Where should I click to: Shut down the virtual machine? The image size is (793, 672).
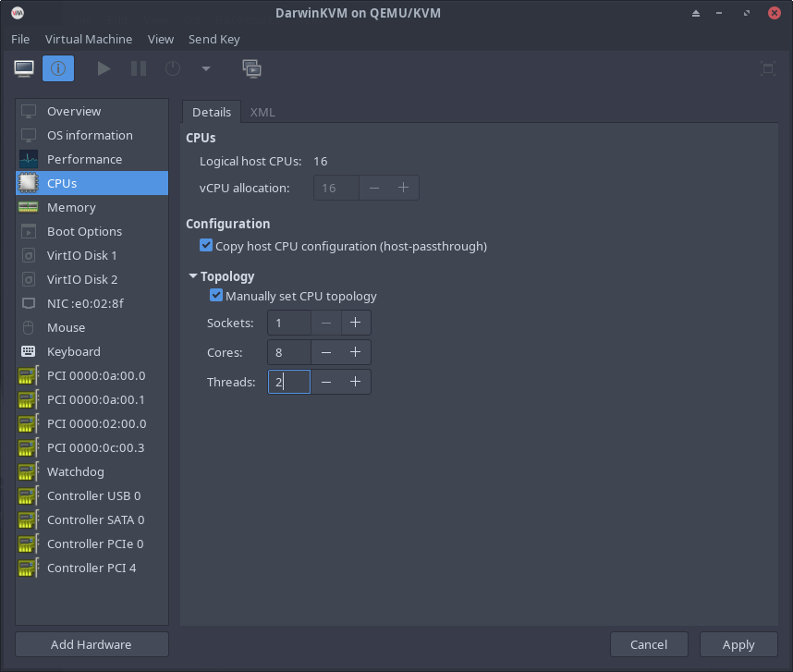pos(173,68)
